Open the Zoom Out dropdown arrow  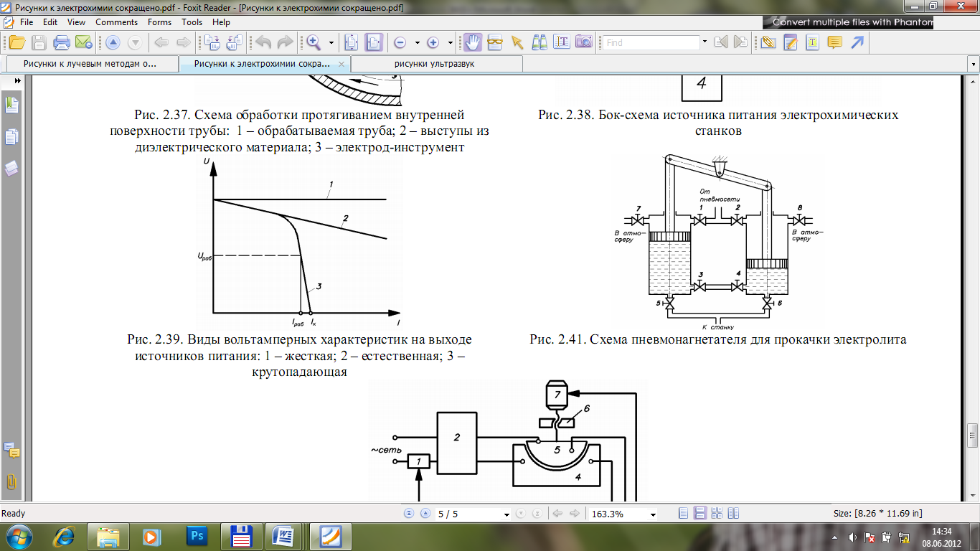(x=418, y=42)
